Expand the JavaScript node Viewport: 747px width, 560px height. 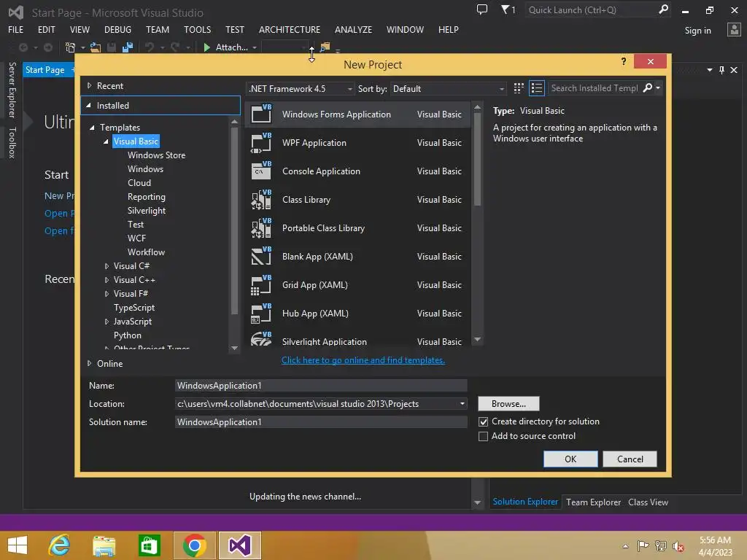(x=107, y=322)
